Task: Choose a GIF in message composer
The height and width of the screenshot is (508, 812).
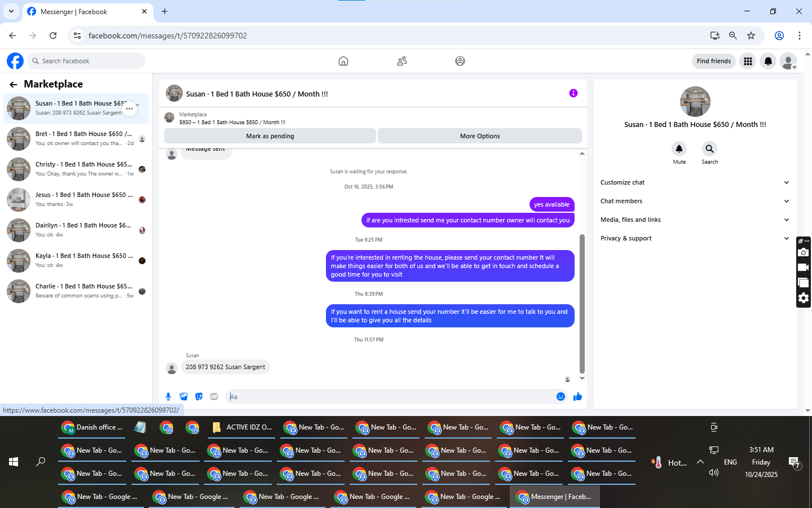Action: [x=214, y=397]
